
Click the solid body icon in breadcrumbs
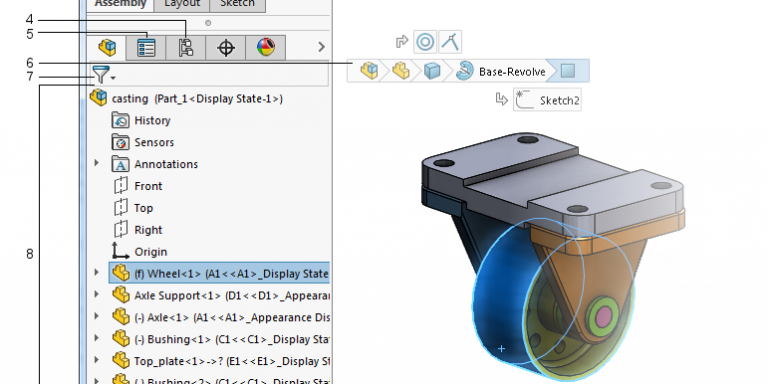(432, 71)
